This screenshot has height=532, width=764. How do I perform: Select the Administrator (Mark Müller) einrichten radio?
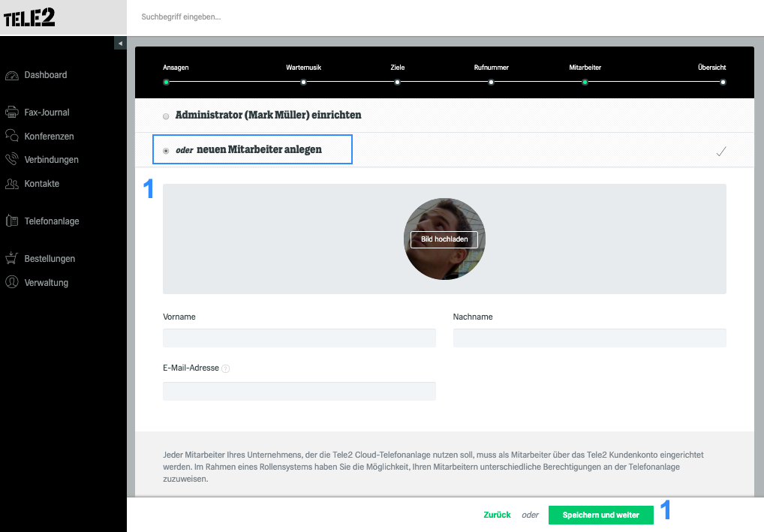166,116
